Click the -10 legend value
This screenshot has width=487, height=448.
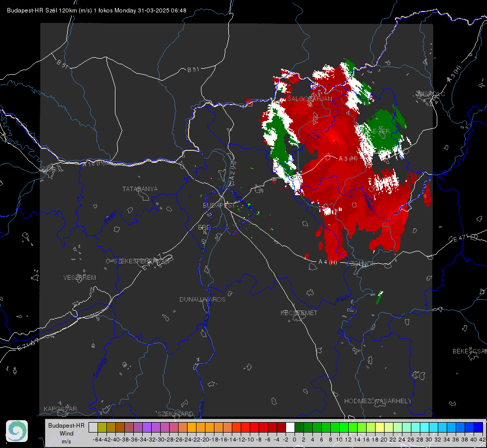[x=249, y=440]
